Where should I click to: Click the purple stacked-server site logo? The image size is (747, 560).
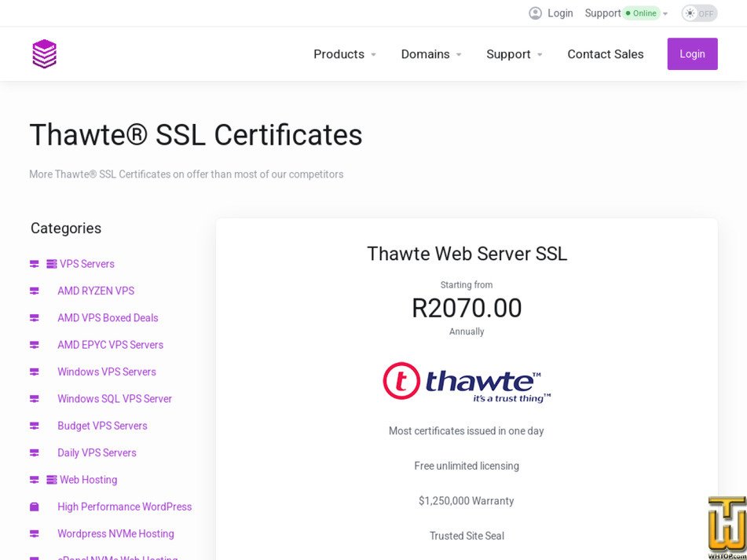(x=44, y=54)
